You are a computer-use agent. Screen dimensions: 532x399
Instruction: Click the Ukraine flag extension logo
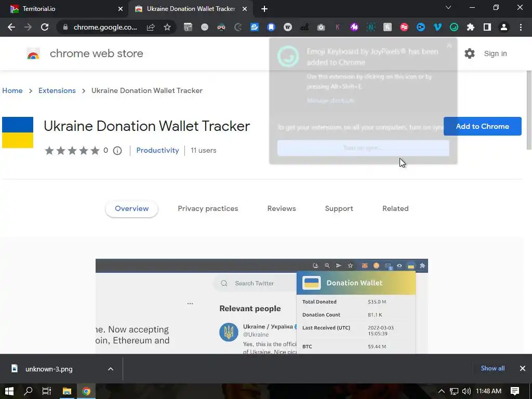point(18,132)
